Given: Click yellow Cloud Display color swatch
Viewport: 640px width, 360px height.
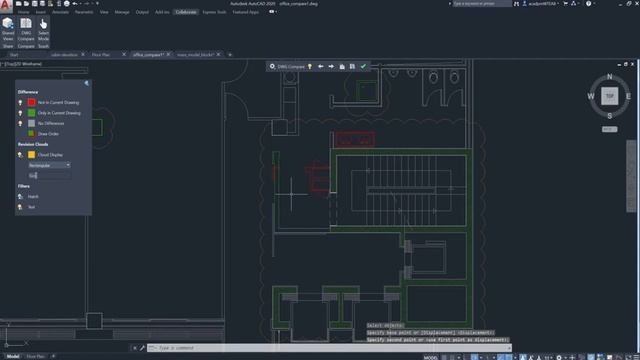Looking at the screenshot, I should pos(31,155).
